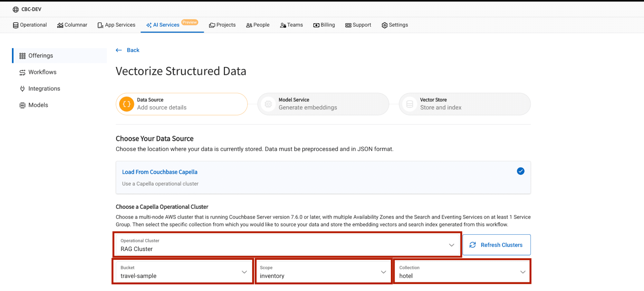Click the Model Service chip icon

tap(268, 104)
